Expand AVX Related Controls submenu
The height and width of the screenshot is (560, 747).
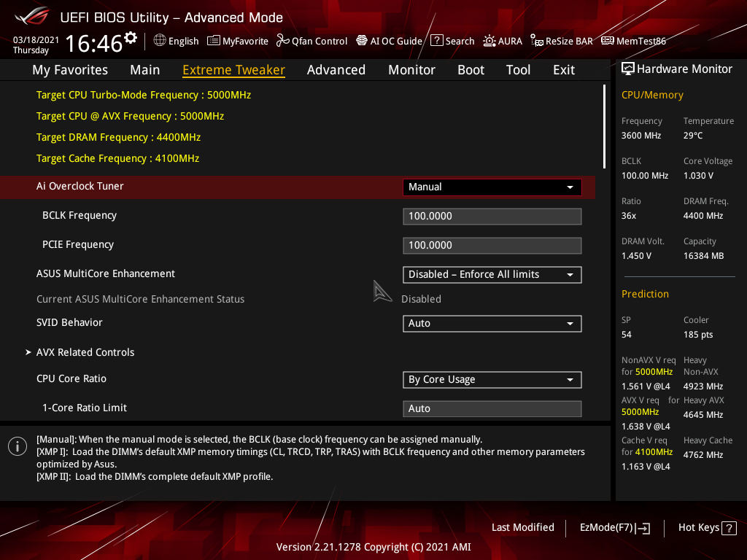pos(85,352)
